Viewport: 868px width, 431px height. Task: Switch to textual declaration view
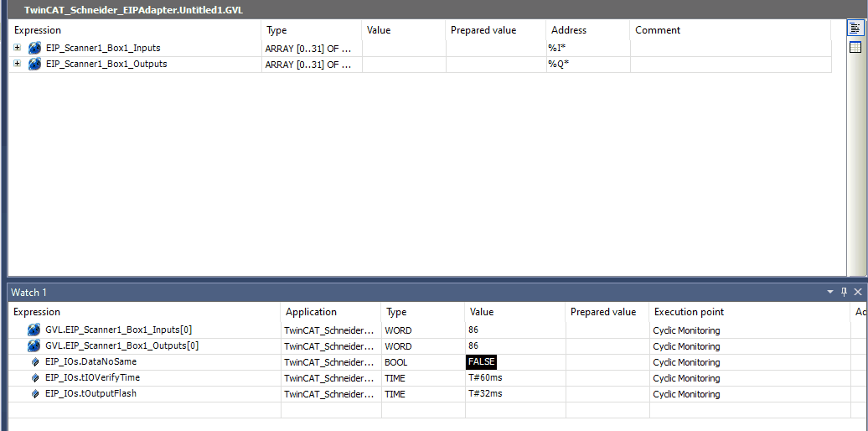click(x=855, y=29)
